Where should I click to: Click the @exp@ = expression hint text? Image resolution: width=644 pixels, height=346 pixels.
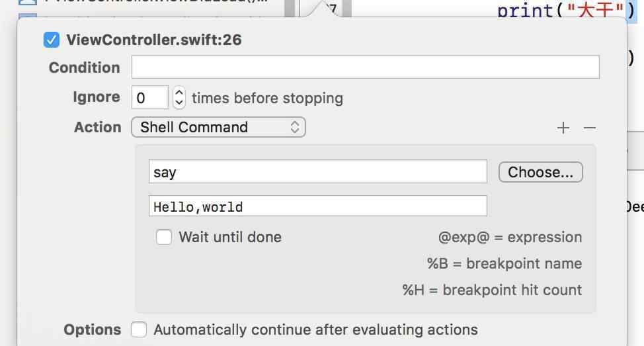tap(510, 237)
